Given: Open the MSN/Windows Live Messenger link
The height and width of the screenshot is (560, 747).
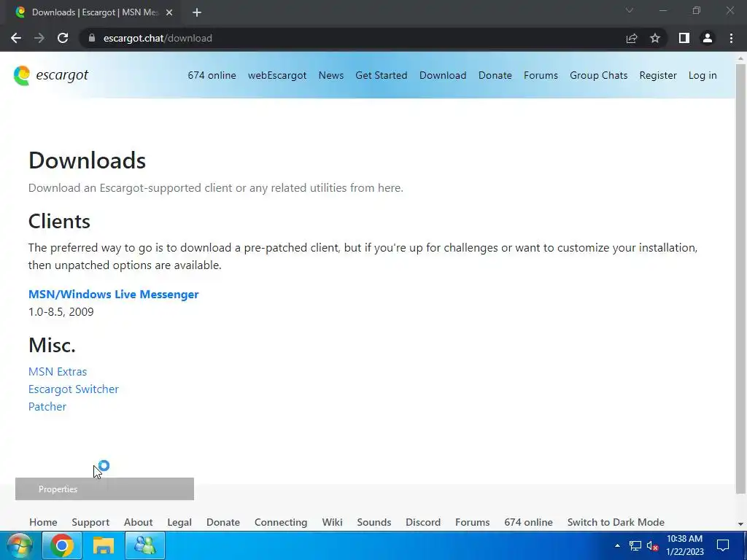Looking at the screenshot, I should (x=113, y=295).
